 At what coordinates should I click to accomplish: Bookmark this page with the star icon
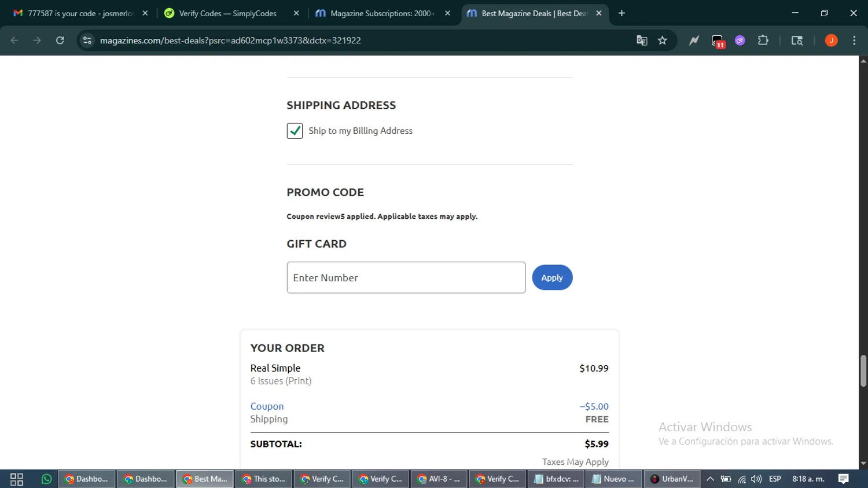(663, 41)
